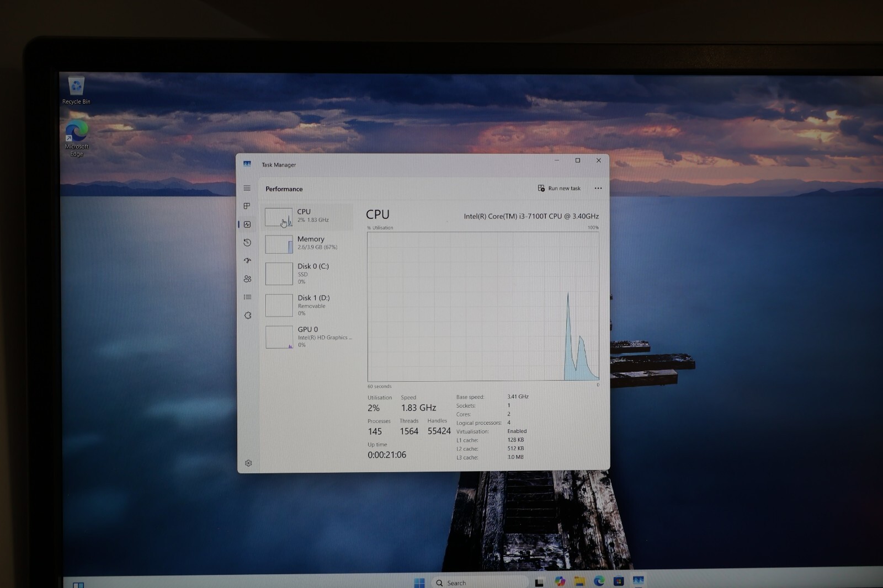
Task: Open Task View in taskbar
Action: (x=539, y=582)
